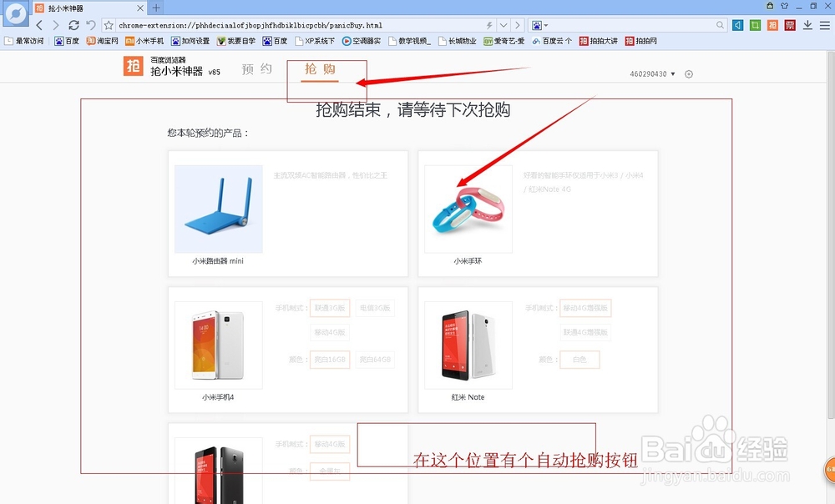Choose the 亮白16GB color option
Image resolution: width=835 pixels, height=504 pixels.
coord(330,360)
